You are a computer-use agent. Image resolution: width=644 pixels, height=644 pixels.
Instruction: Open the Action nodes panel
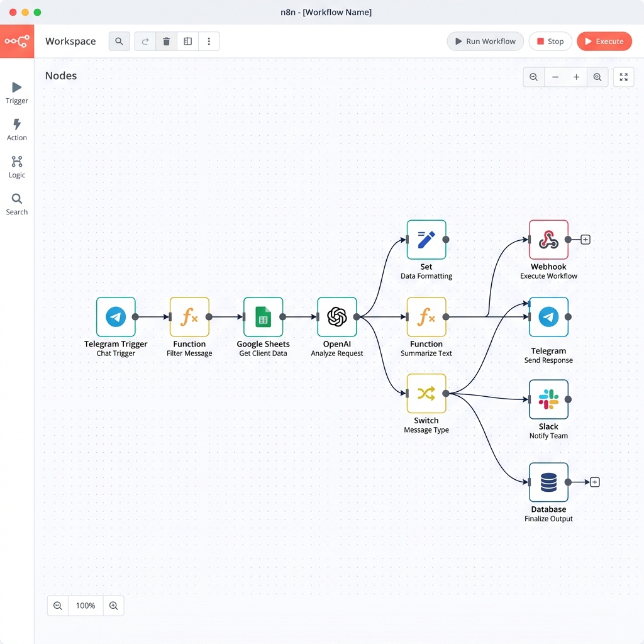[17, 130]
